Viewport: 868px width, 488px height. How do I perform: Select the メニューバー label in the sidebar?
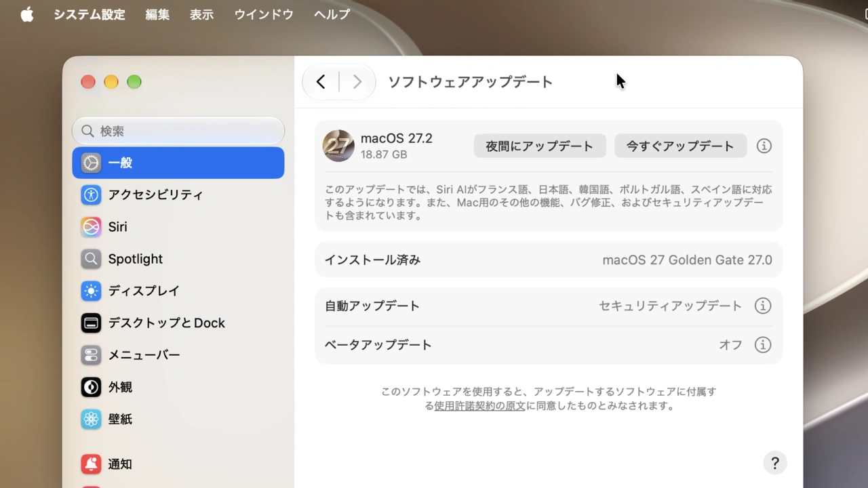(x=144, y=355)
